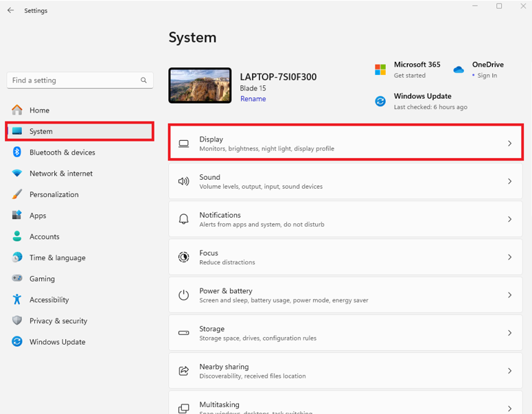The height and width of the screenshot is (414, 532).
Task: Click the Gaming controller icon
Action: coord(17,279)
